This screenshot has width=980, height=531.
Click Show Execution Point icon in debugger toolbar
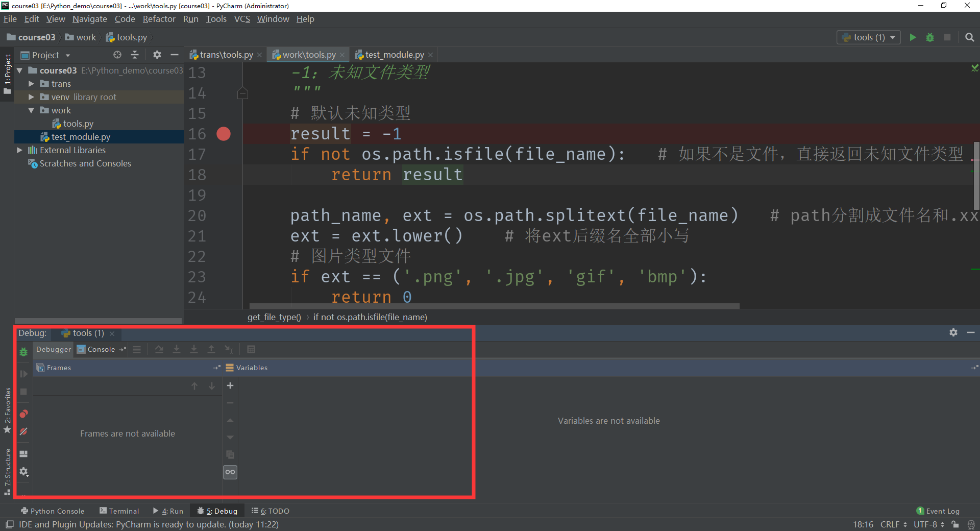point(137,350)
